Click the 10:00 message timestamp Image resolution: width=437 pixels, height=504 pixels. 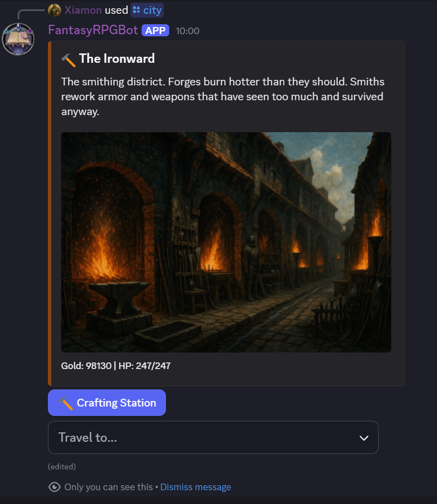click(187, 31)
